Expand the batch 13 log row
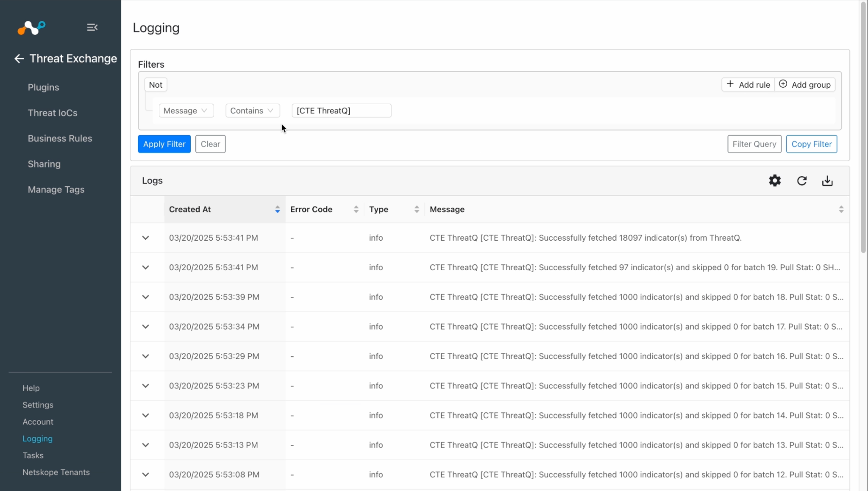The image size is (868, 491). (145, 445)
